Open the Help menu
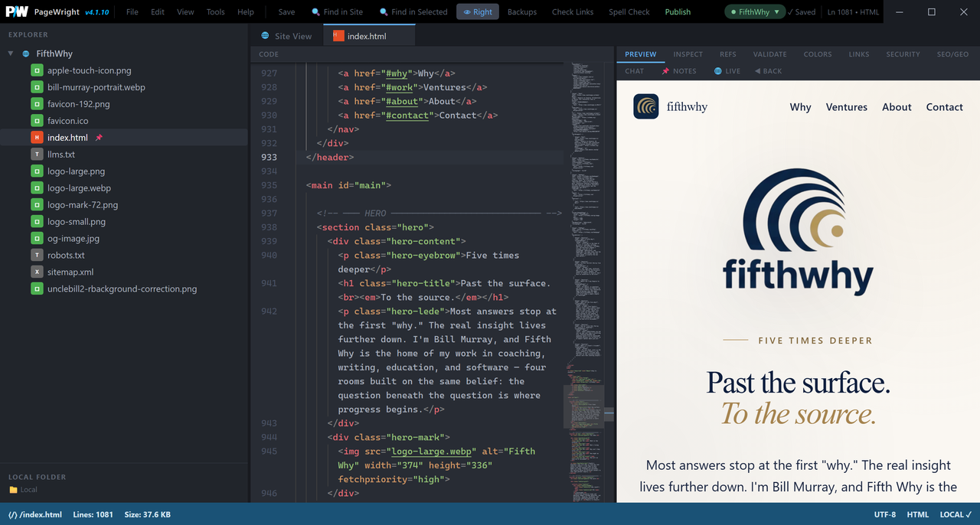The image size is (980, 525). pyautogui.click(x=246, y=12)
